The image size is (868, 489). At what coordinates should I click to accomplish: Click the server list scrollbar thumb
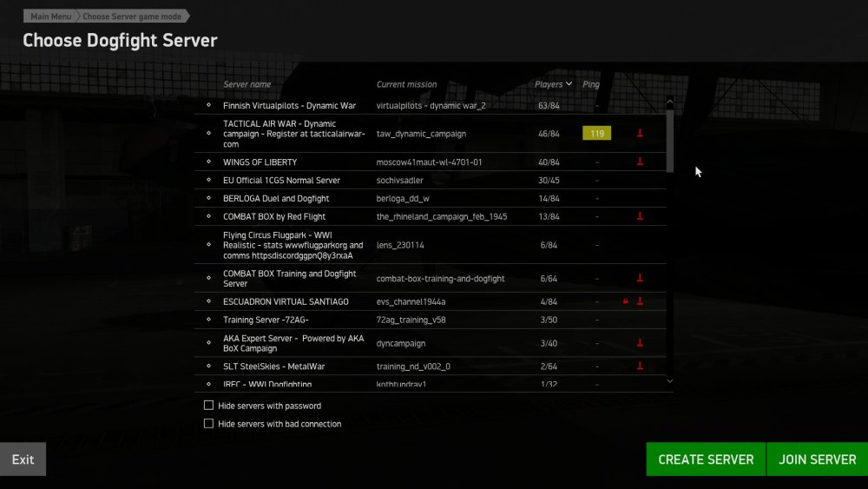(670, 142)
